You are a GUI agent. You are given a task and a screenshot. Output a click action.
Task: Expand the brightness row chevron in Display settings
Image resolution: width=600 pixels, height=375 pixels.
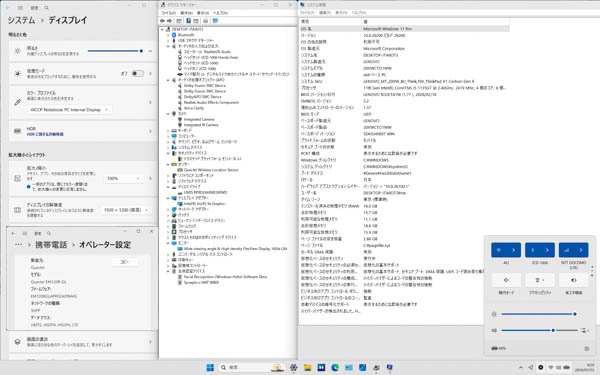(150, 51)
